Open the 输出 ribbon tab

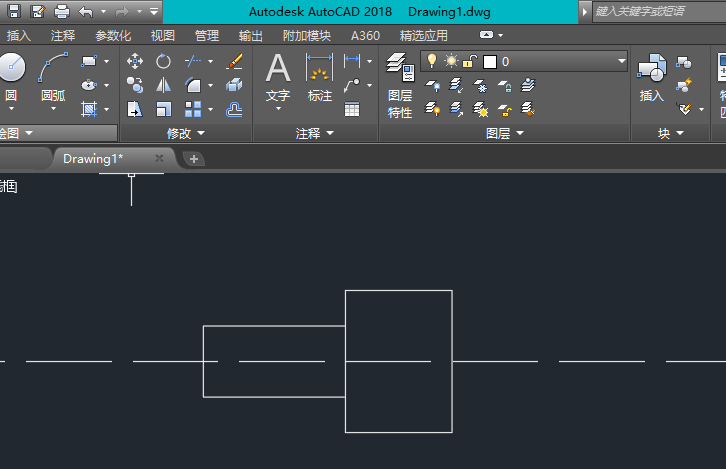(x=250, y=36)
